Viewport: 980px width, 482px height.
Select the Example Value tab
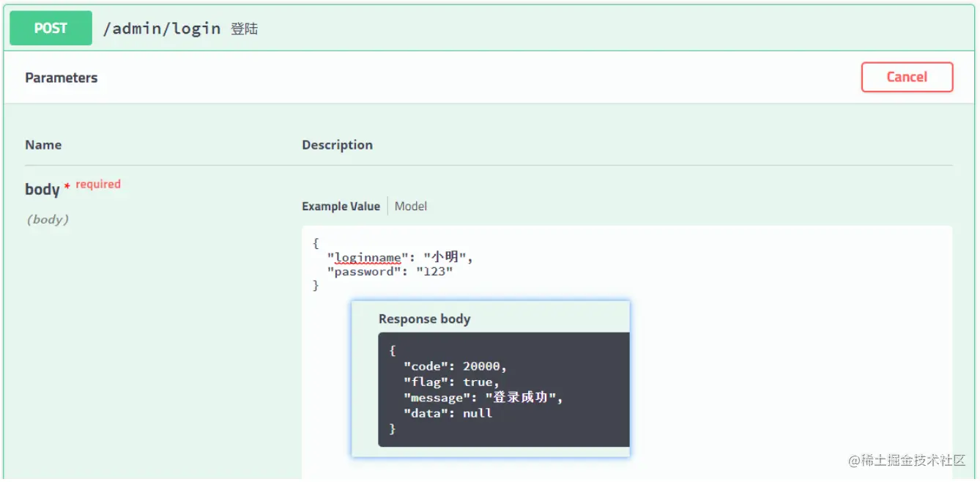coord(341,206)
